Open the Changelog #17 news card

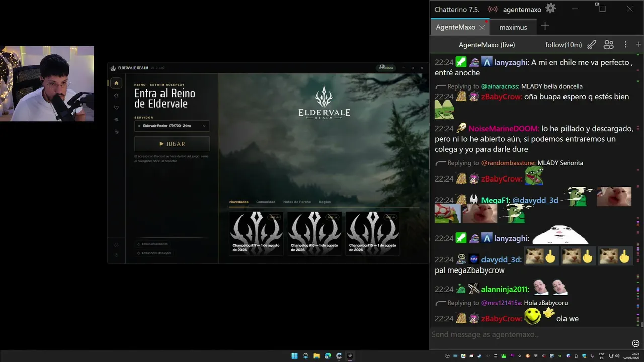pyautogui.click(x=257, y=233)
